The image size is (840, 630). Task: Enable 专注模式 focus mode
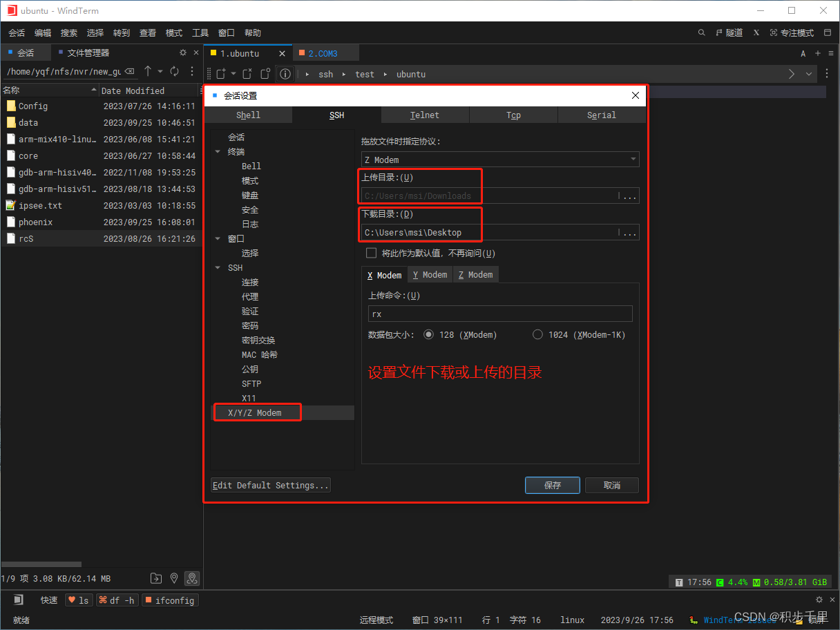(792, 33)
